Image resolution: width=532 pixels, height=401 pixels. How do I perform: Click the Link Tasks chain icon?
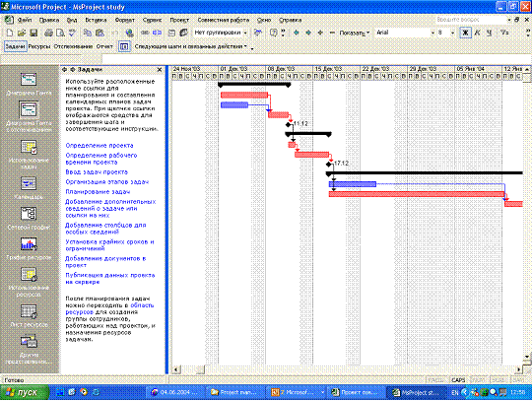coord(145,33)
